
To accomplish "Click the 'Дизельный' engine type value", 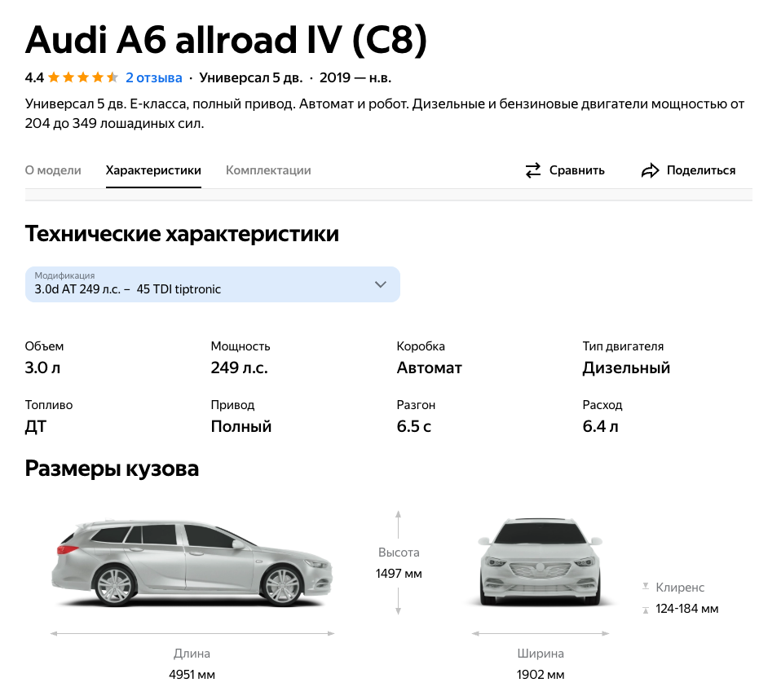I will click(626, 368).
